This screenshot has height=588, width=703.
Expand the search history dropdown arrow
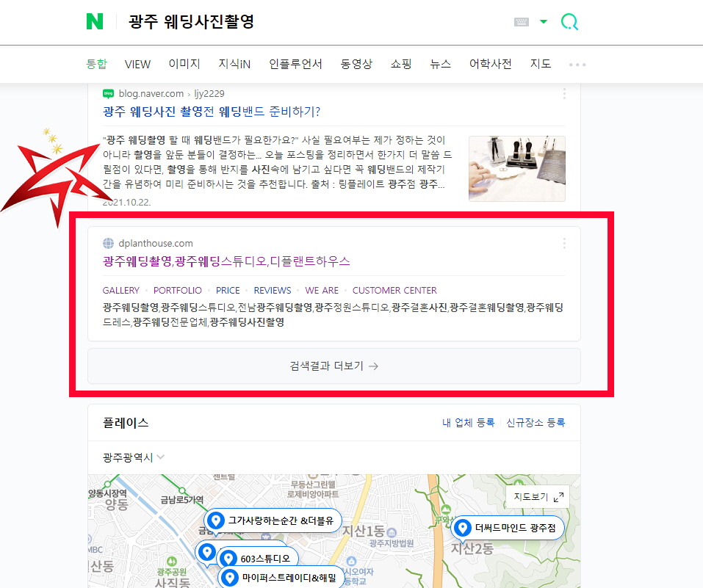pyautogui.click(x=544, y=21)
